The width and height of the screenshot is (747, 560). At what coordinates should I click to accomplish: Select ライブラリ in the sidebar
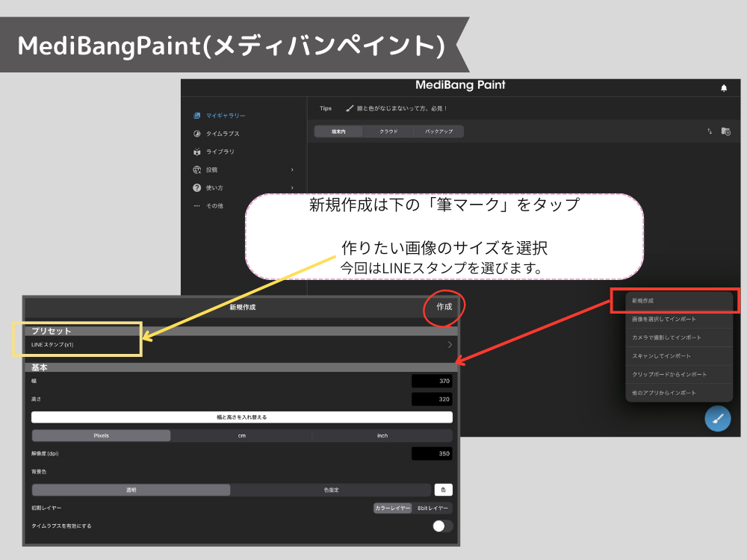[x=220, y=152]
